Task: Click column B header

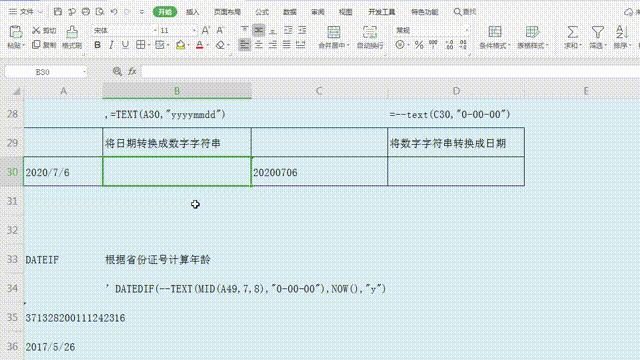Action: 177,91
